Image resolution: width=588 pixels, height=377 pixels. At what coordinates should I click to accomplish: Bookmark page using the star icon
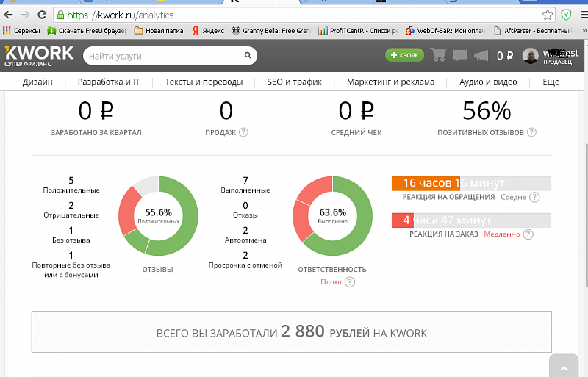pyautogui.click(x=548, y=15)
